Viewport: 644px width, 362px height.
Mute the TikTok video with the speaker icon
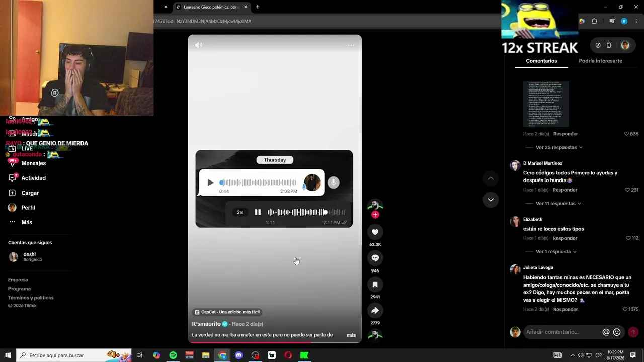coord(199,45)
